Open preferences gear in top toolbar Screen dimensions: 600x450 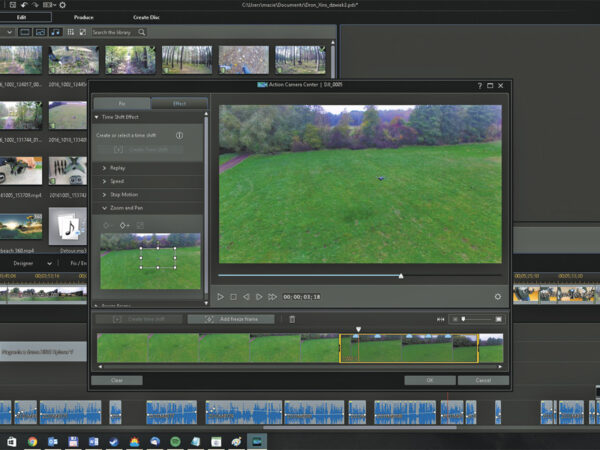(x=63, y=5)
